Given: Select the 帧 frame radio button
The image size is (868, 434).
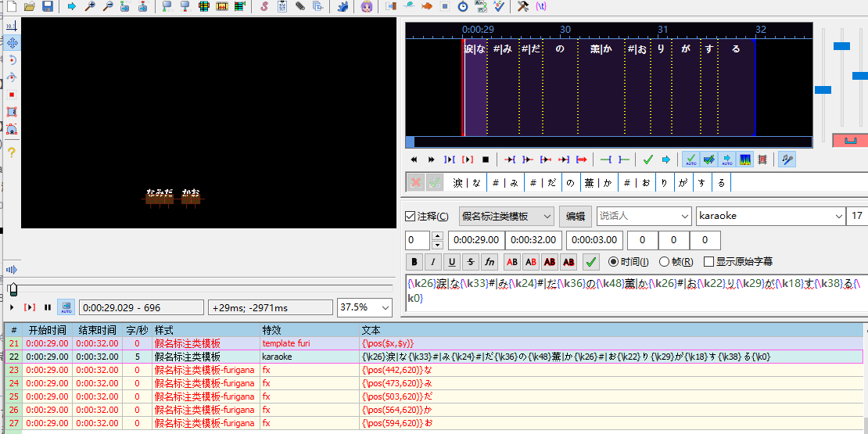Looking at the screenshot, I should 665,262.
